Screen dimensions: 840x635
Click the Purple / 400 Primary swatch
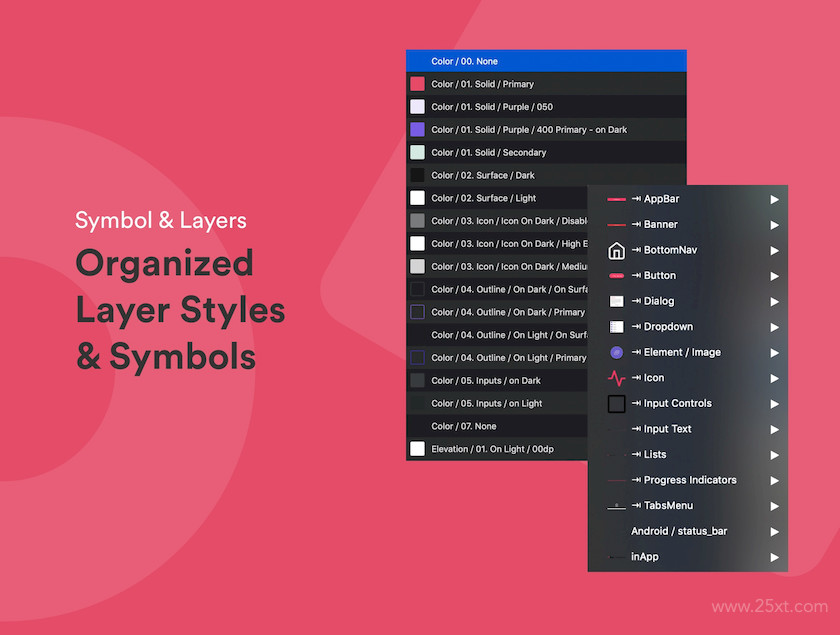(x=417, y=130)
